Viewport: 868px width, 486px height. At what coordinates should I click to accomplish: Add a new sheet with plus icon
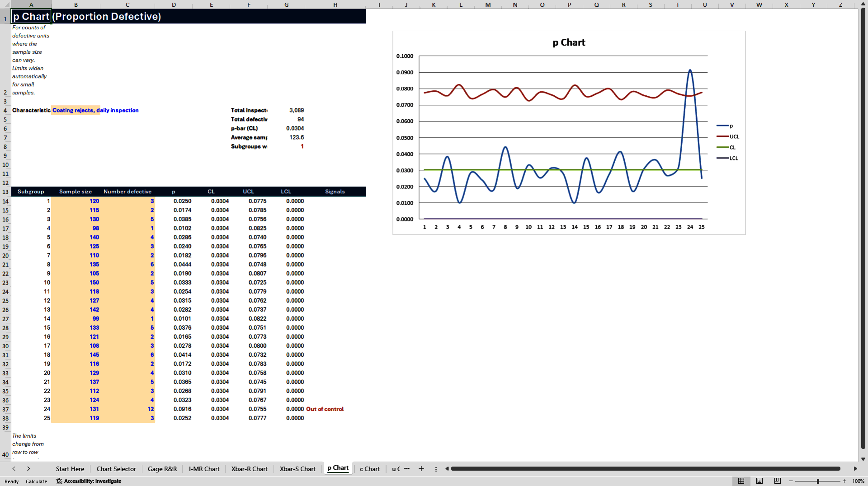[421, 469]
